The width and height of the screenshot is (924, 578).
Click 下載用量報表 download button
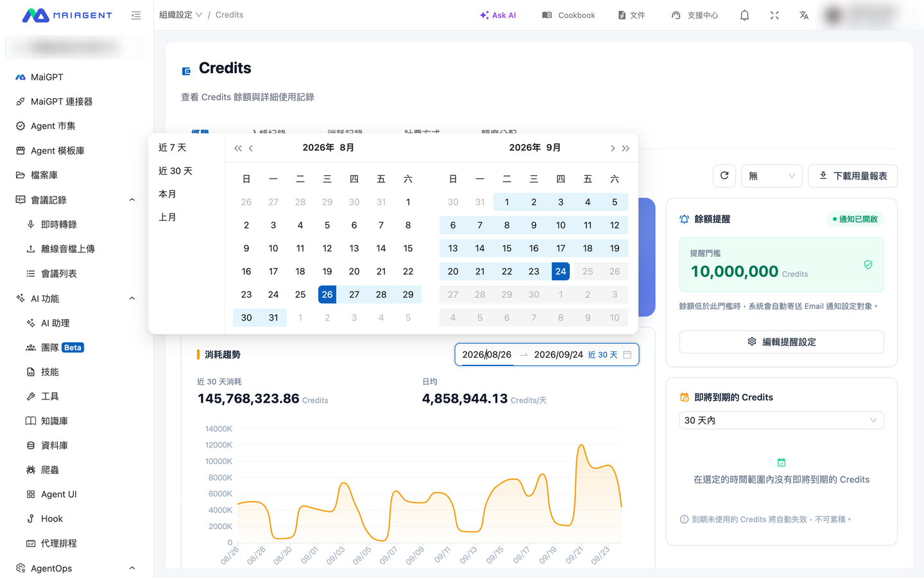pyautogui.click(x=853, y=175)
